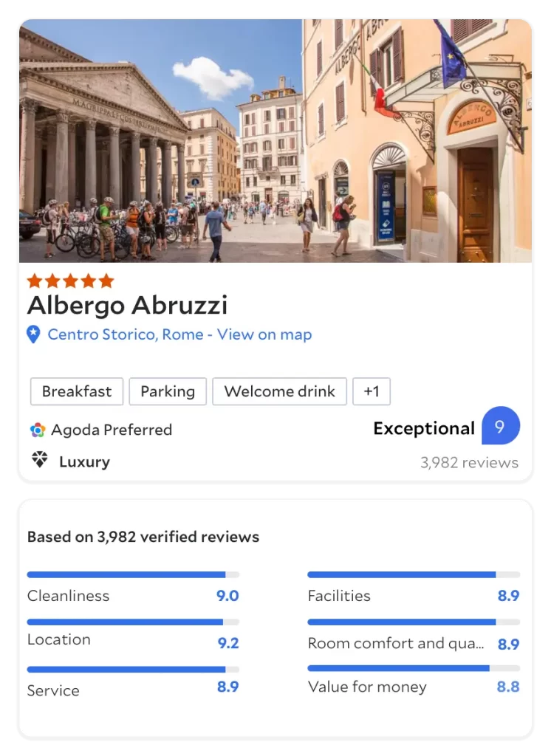The width and height of the screenshot is (551, 756).
Task: Expand the +1 more amenities tag
Action: pyautogui.click(x=371, y=391)
